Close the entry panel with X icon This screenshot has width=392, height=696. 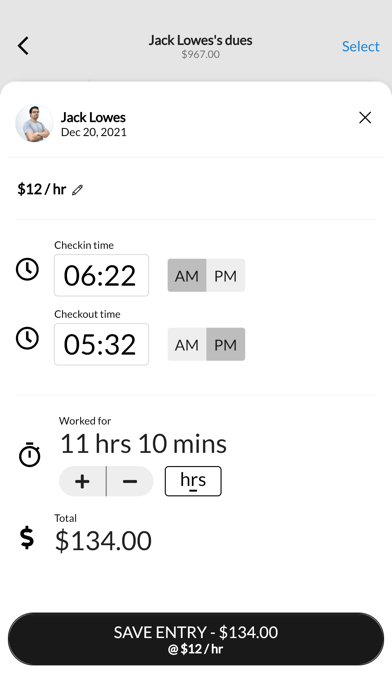point(365,118)
